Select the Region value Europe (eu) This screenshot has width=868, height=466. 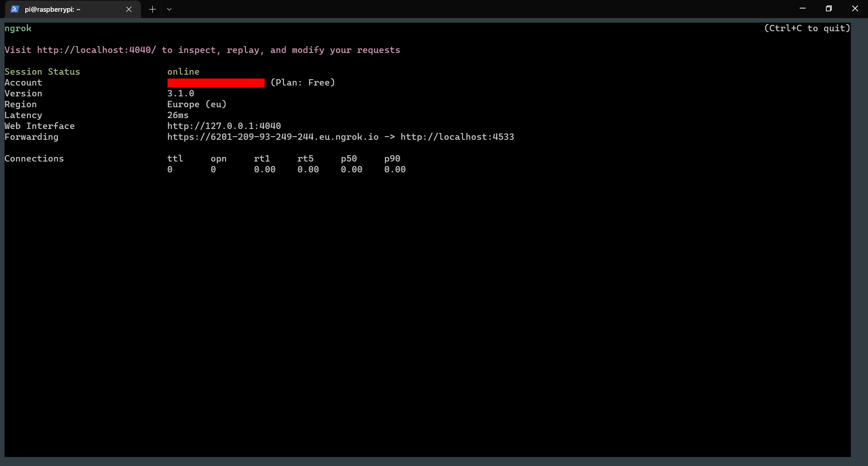197,104
